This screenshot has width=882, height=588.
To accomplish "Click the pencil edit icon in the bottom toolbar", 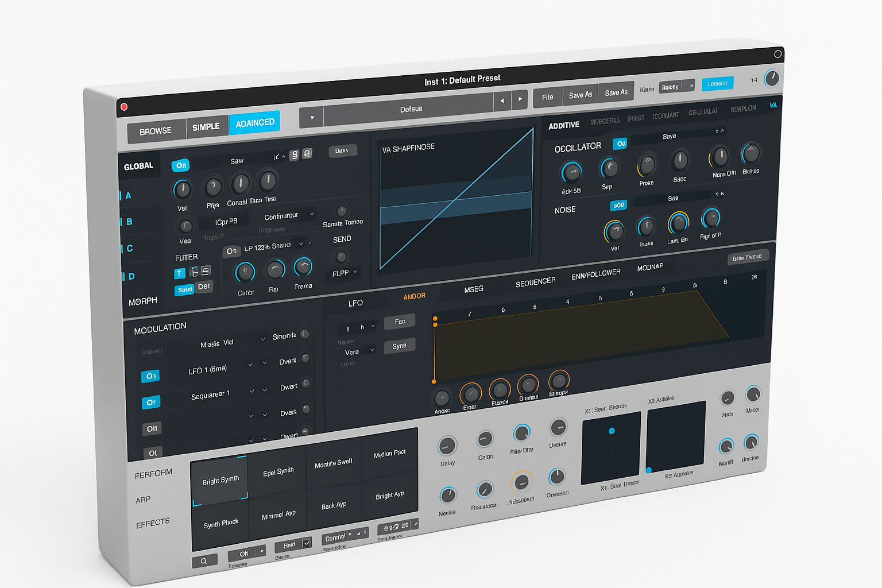I will pos(415,524).
